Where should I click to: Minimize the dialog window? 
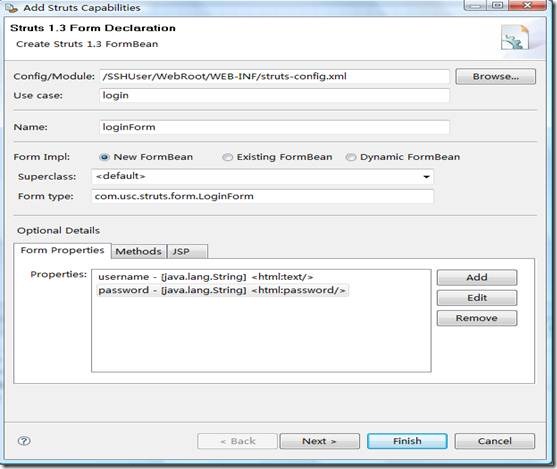pos(476,5)
